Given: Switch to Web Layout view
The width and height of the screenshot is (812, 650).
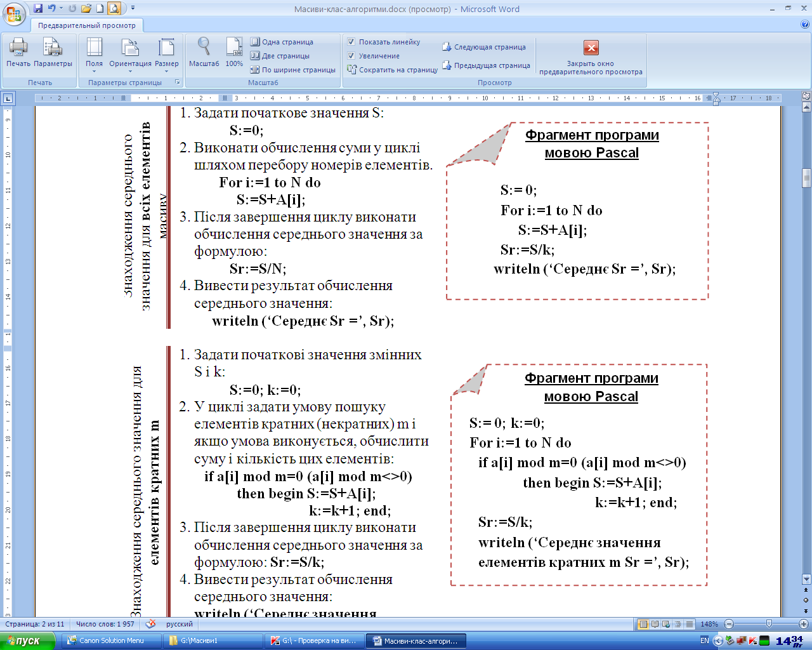Looking at the screenshot, I should click(667, 624).
